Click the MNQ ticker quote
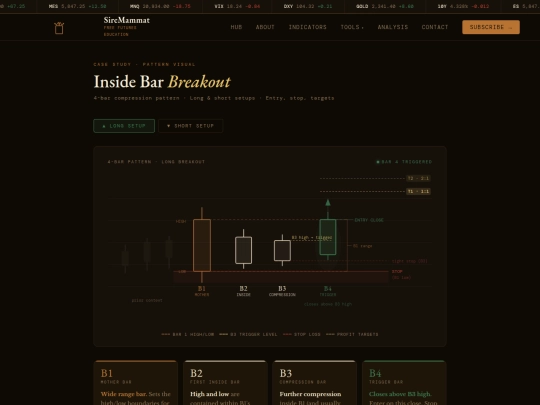The width and height of the screenshot is (540, 405). pyautogui.click(x=160, y=6)
